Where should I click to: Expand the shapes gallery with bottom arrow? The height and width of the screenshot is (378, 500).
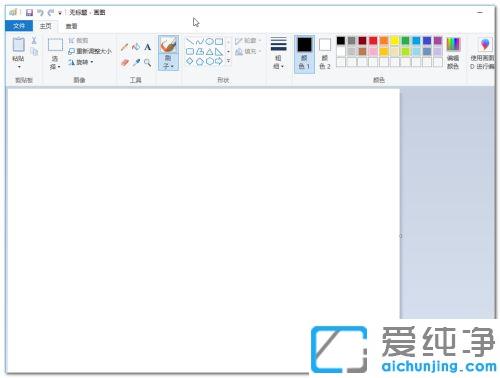tap(228, 61)
